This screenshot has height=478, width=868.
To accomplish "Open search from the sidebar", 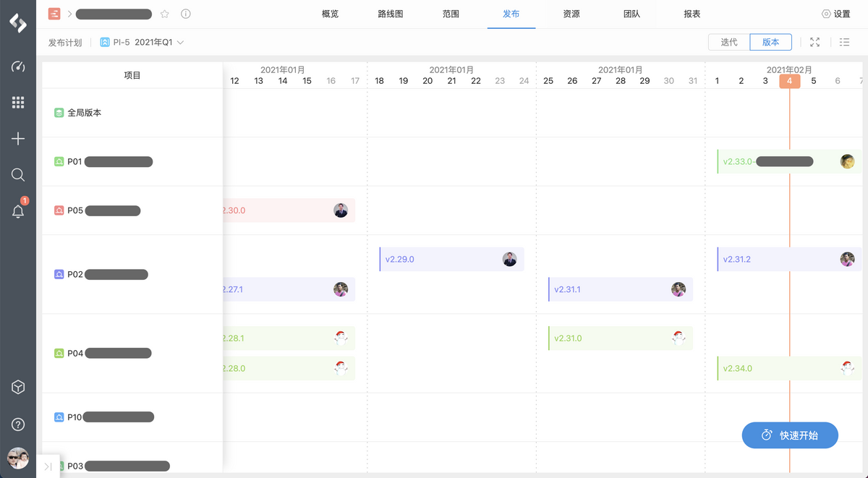I will click(x=18, y=174).
